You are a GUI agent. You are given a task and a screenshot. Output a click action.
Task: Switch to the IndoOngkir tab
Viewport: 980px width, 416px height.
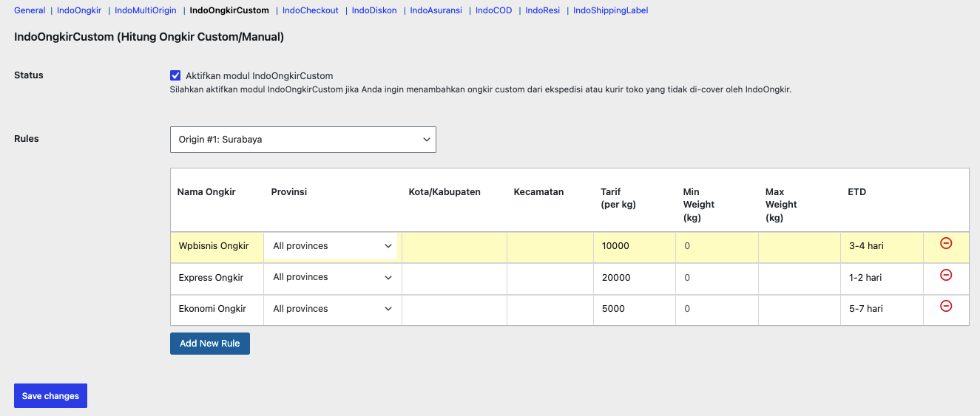[x=79, y=10]
